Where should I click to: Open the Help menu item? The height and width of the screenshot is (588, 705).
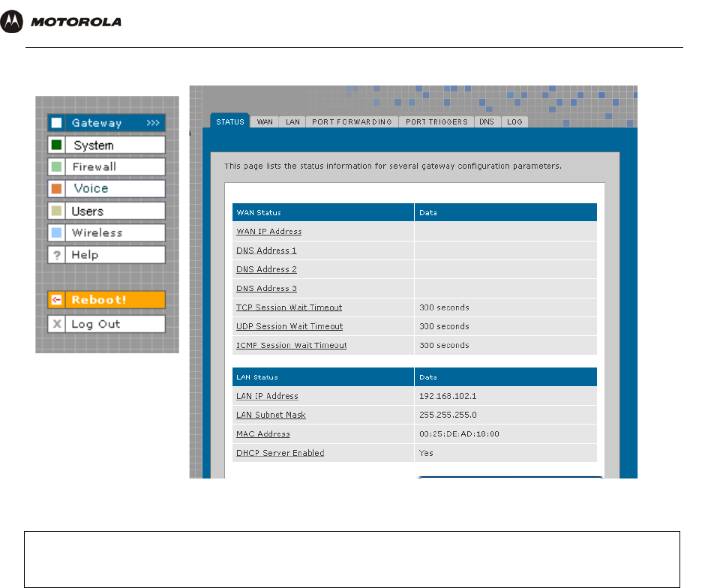pyautogui.click(x=106, y=255)
